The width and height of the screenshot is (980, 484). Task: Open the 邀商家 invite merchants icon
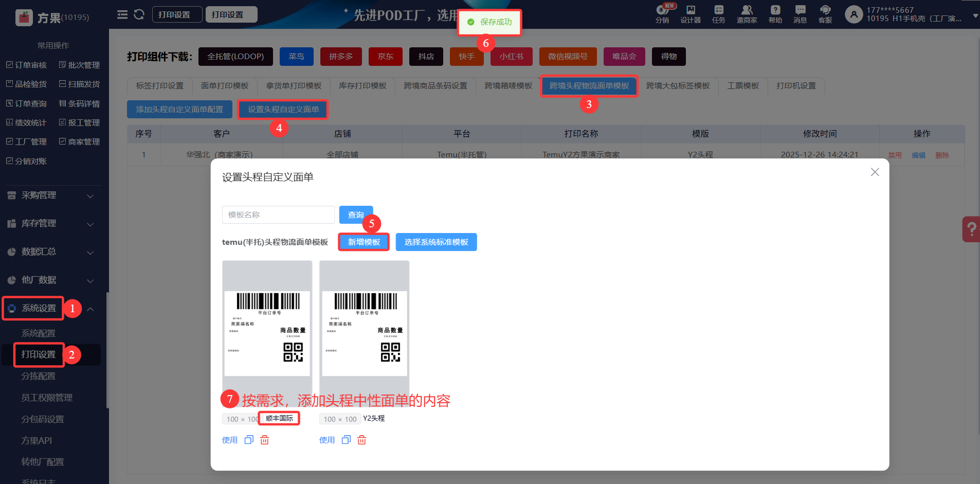point(747,14)
